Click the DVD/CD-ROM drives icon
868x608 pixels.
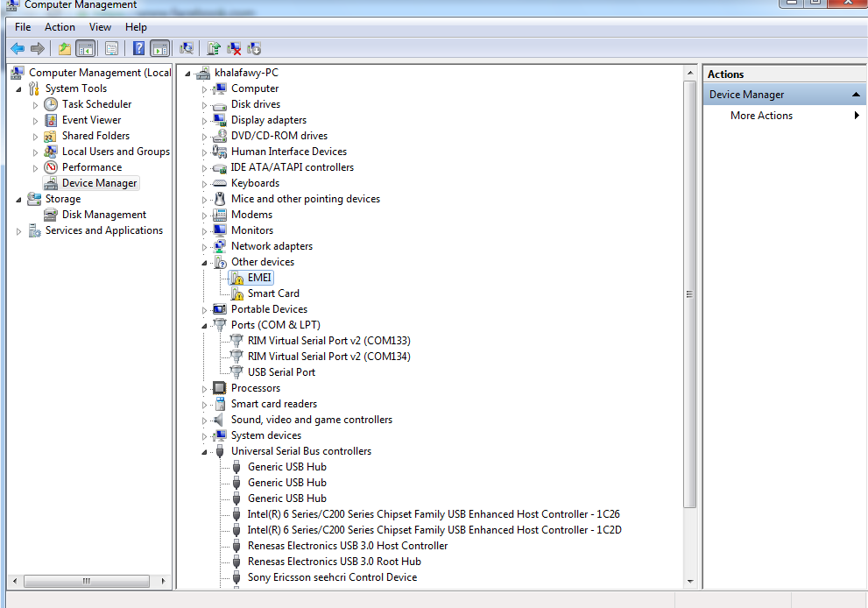[220, 136]
